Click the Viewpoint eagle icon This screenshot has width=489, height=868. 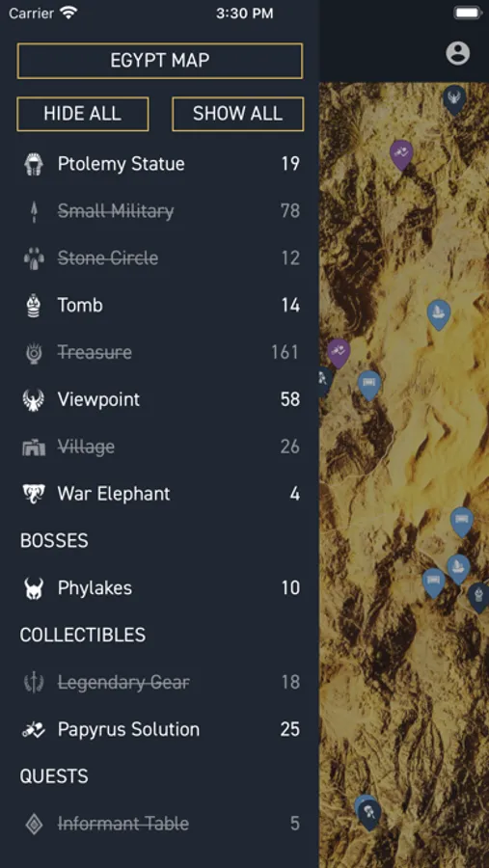pyautogui.click(x=34, y=399)
